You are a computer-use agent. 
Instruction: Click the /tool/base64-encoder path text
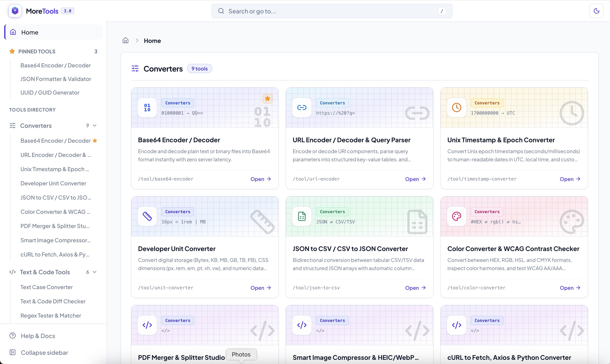[165, 179]
